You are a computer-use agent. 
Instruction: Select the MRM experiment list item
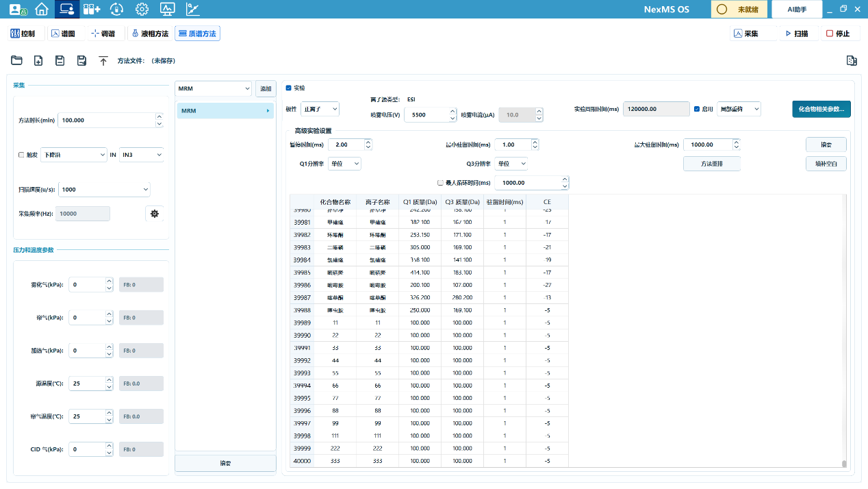225,110
